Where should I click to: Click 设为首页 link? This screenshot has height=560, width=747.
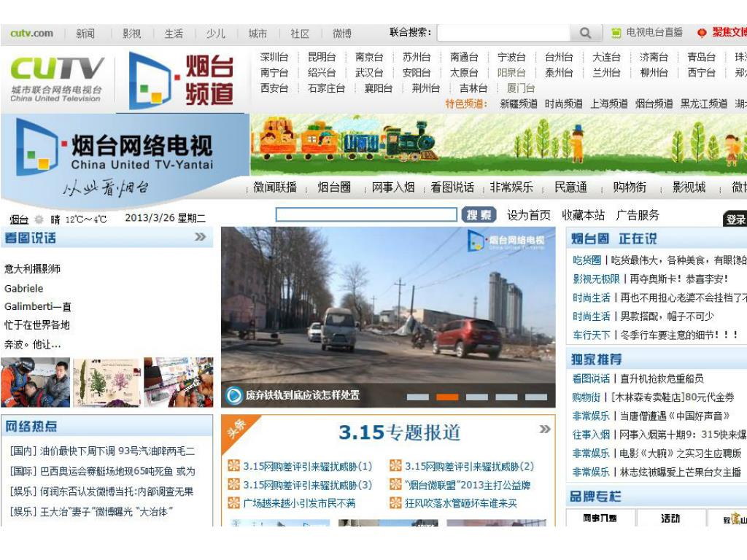coord(528,215)
